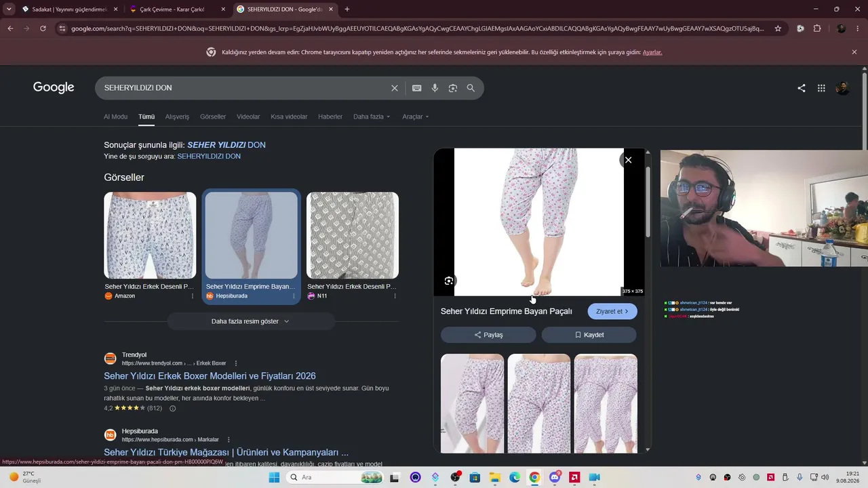Screen dimensions: 868x488
Task: Open the weather widget showing 27°C
Action: 26,477
